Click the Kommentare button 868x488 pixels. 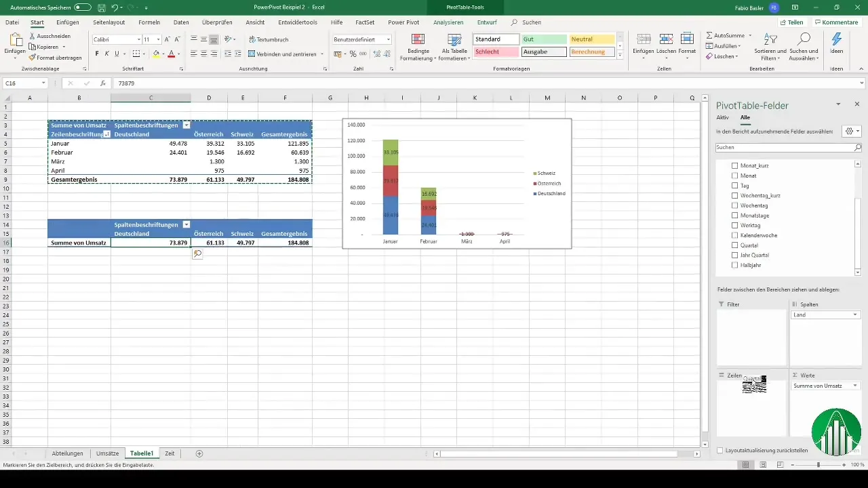837,22
